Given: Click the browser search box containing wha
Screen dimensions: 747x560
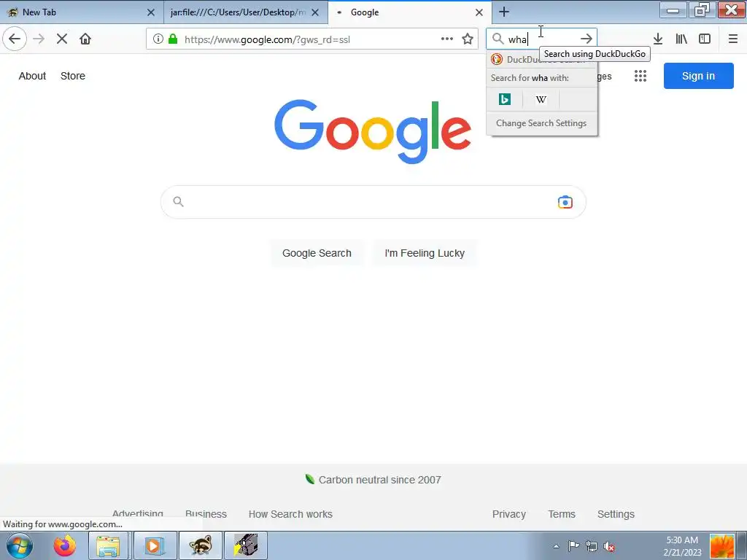Looking at the screenshot, I should pos(541,39).
